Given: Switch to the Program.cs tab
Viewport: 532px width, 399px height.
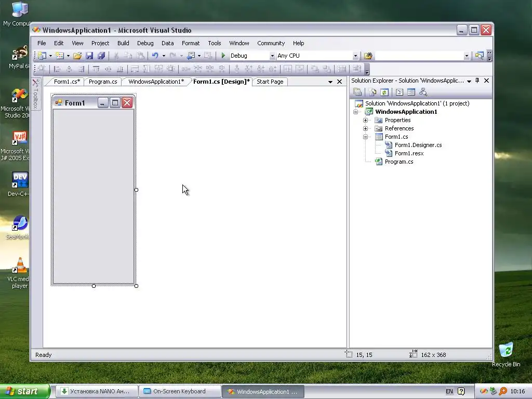Looking at the screenshot, I should (x=103, y=82).
